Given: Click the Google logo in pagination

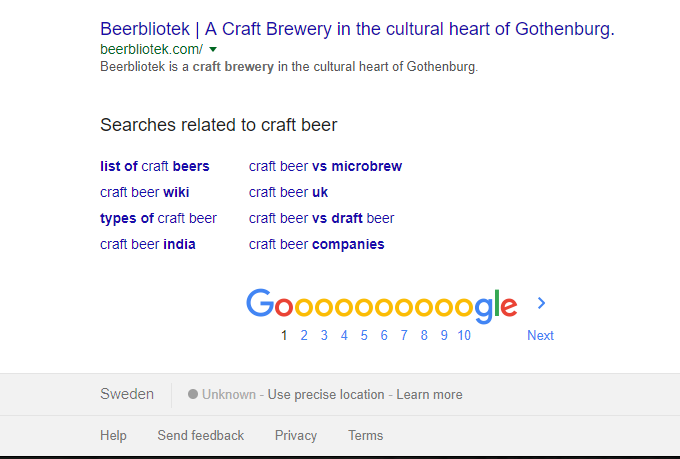Looking at the screenshot, I should click(381, 305).
